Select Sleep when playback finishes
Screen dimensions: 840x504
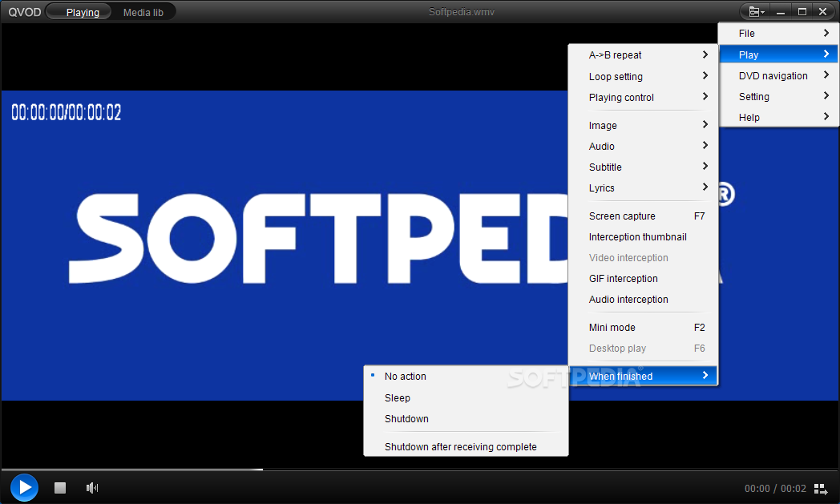(466, 398)
